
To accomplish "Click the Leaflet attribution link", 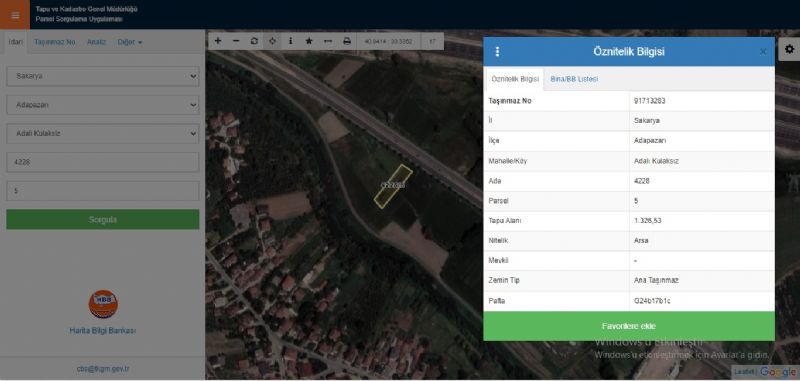I will coord(744,373).
